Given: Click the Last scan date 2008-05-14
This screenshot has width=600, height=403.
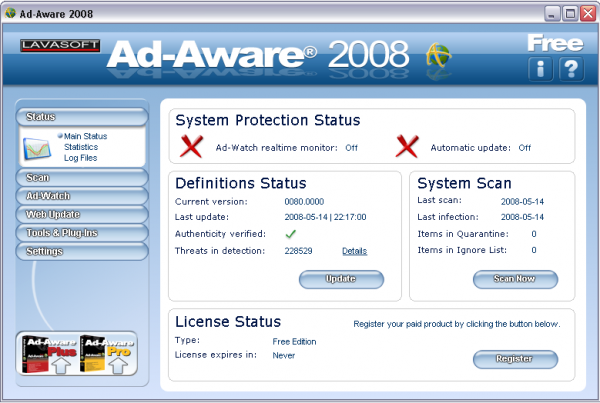Looking at the screenshot, I should pyautogui.click(x=522, y=202).
